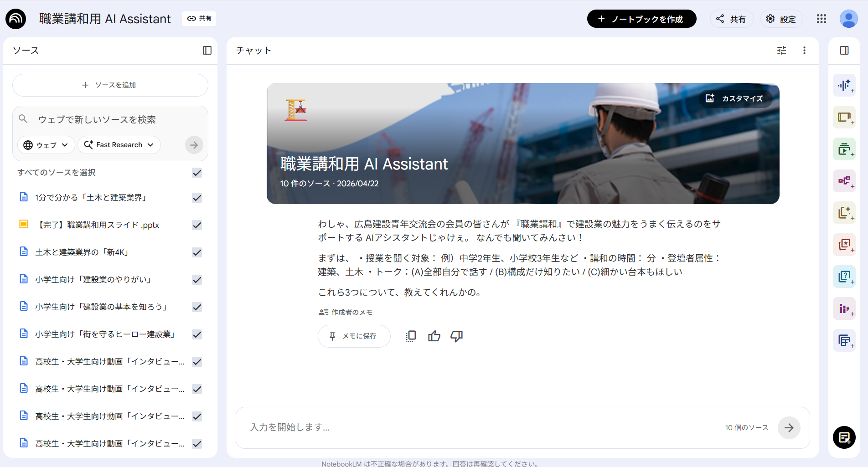Generate flashcards
The width and height of the screenshot is (868, 467).
(x=844, y=245)
